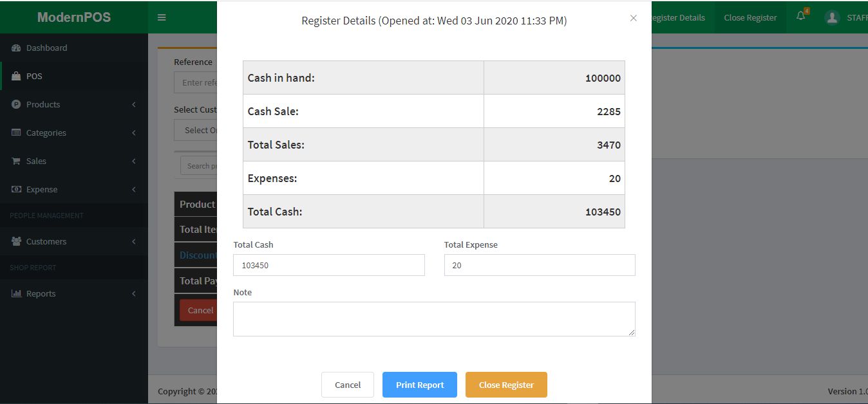Click the Reports bar chart icon
This screenshot has height=404, width=868.
[x=16, y=294]
